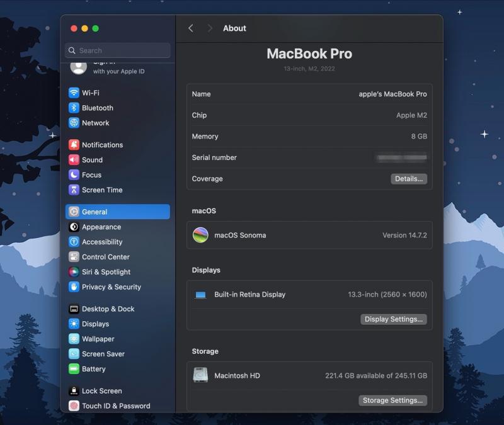Image resolution: width=504 pixels, height=425 pixels.
Task: Open Notifications bell icon
Action: tap(74, 145)
